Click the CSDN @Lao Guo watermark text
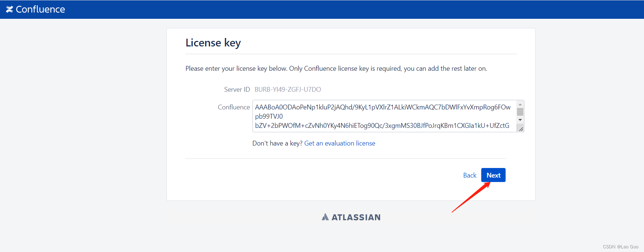Viewport: 644px width, 252px height. click(x=620, y=247)
